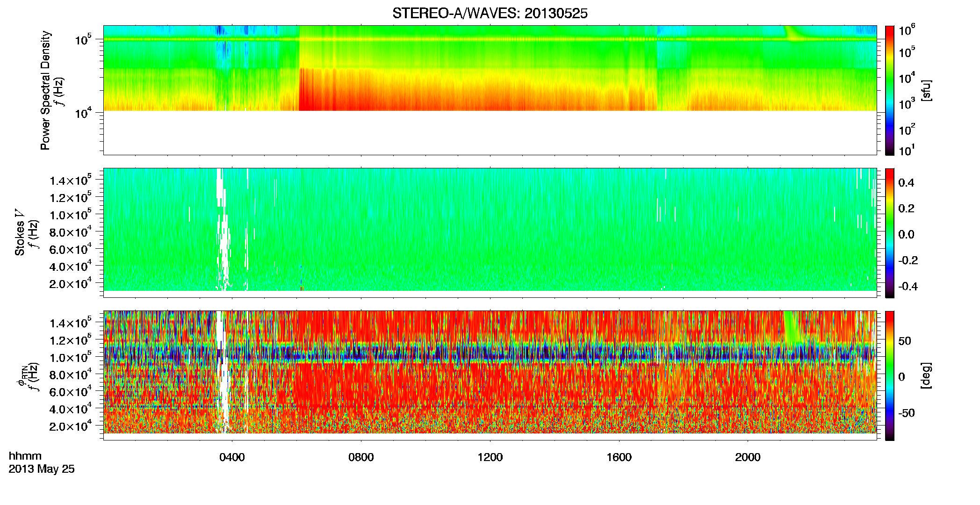Click the Stokes V colorbar 0.0 label

click(906, 234)
